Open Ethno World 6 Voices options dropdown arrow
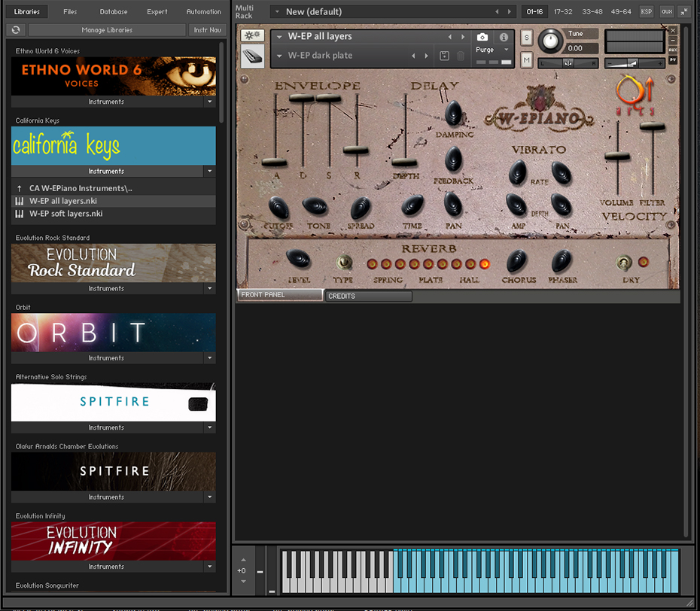Screen dimensions: 700x611 210,102
